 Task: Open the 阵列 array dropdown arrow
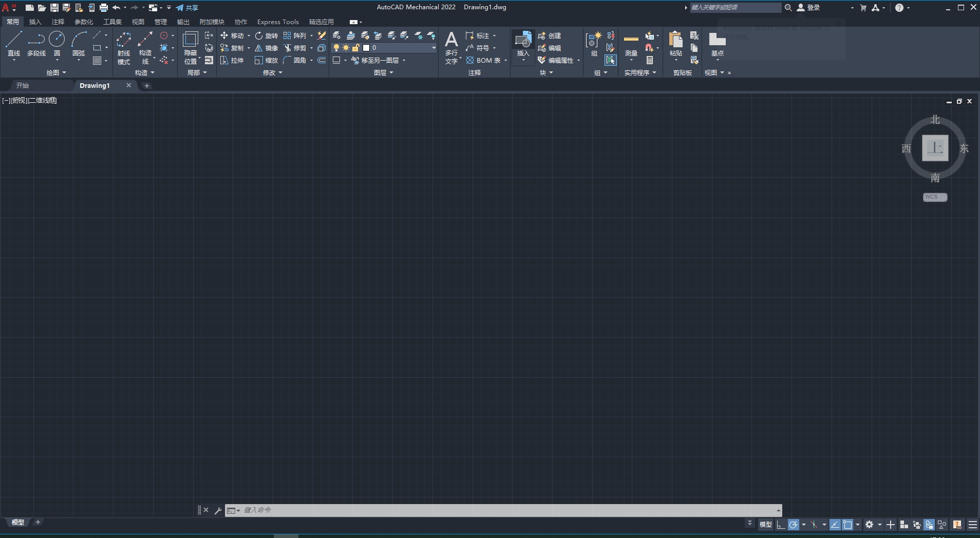(311, 35)
